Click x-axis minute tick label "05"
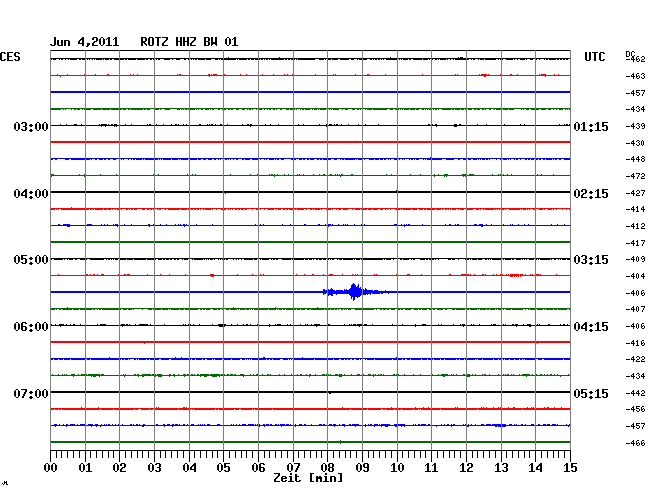Screen dimensions: 650x494 223,468
